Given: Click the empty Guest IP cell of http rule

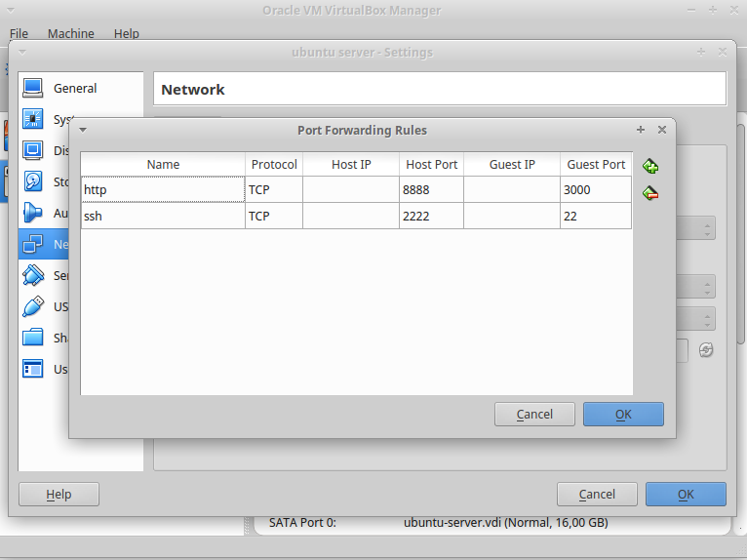Looking at the screenshot, I should (512, 189).
